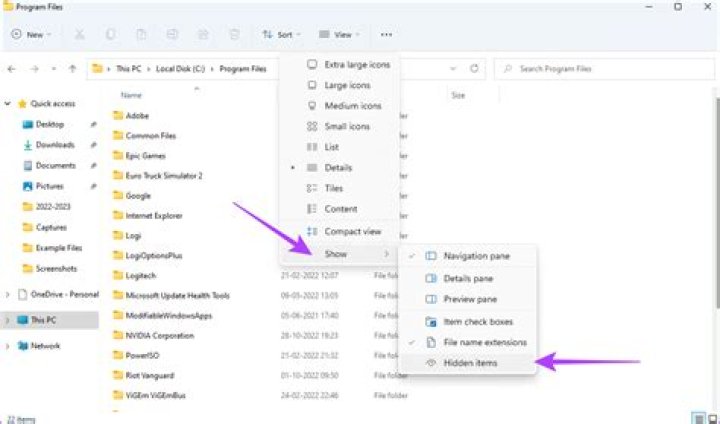Collapse the Quick access tree
The image size is (720, 424).
[x=7, y=104]
